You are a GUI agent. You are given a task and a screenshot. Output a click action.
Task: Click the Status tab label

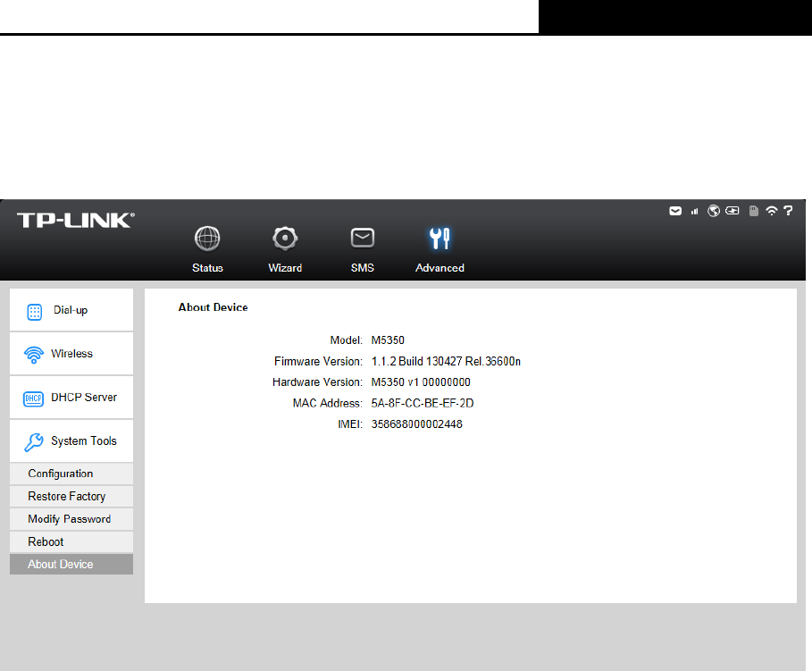pos(207,268)
